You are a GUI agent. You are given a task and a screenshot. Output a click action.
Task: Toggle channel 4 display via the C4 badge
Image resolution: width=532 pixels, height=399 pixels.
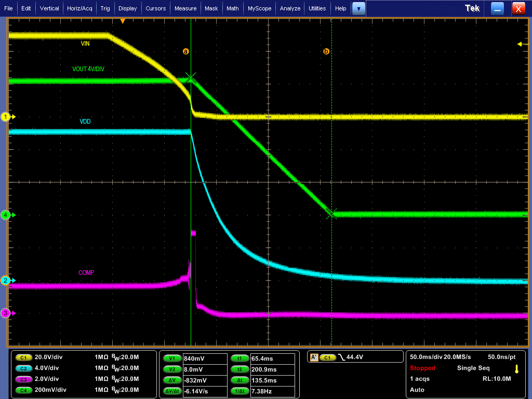click(23, 390)
